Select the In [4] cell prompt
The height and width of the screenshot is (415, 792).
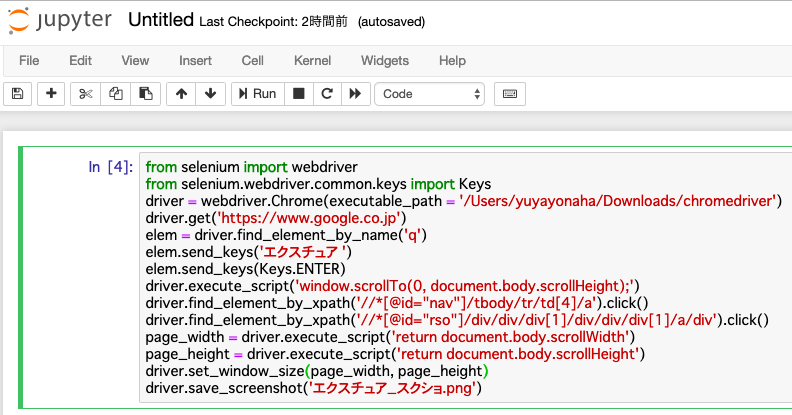(x=111, y=167)
